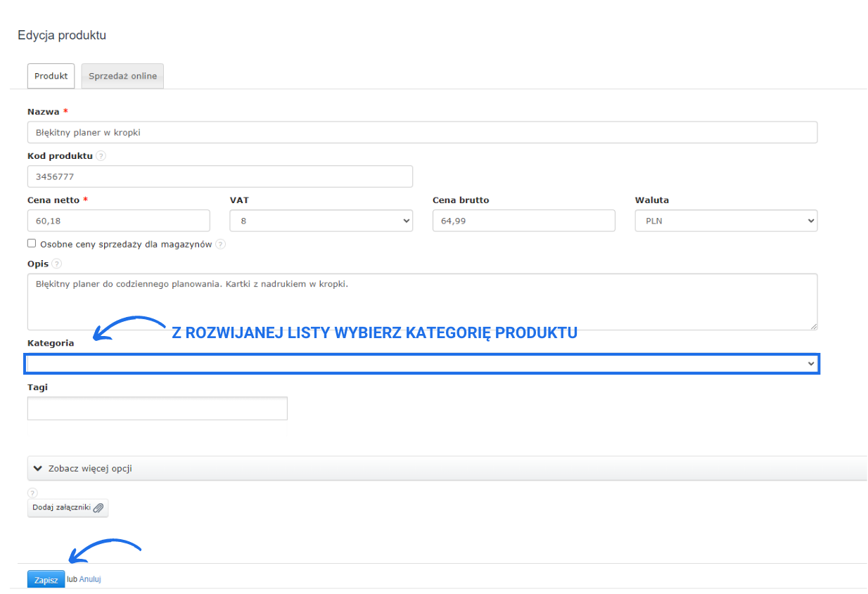Screen dimensions: 868x594
Task: Click the Nazwa input field
Action: (x=422, y=132)
